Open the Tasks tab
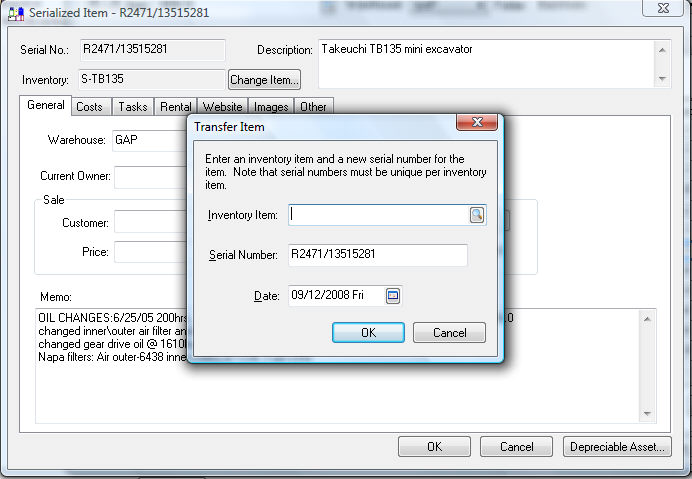Viewport: 692px width, 479px height. [132, 106]
